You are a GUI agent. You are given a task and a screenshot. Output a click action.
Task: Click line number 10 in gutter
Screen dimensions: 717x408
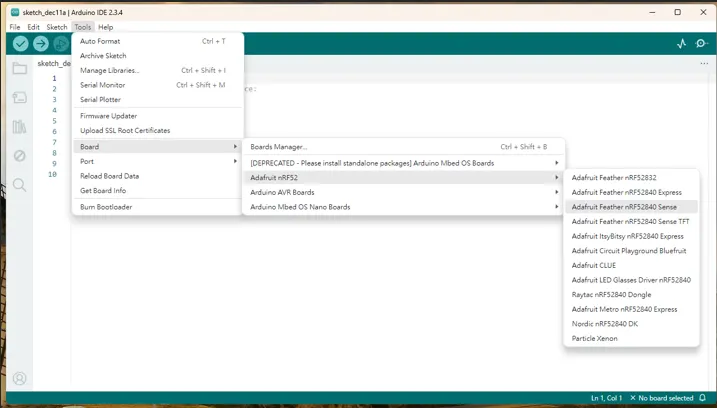[x=52, y=174]
